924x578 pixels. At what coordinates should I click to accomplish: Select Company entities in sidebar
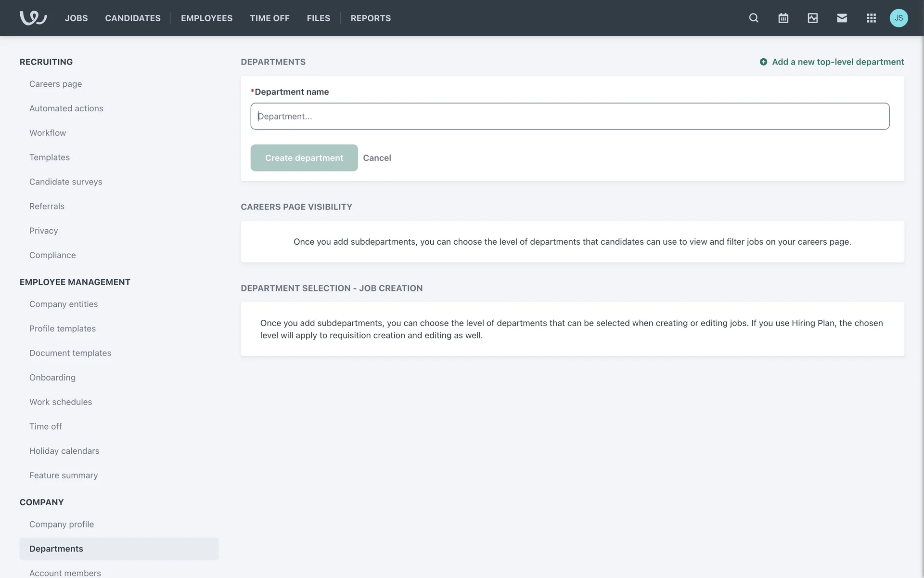pos(64,304)
